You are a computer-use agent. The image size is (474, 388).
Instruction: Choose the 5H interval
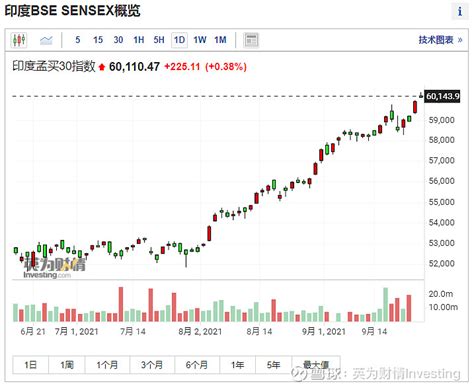click(x=159, y=40)
